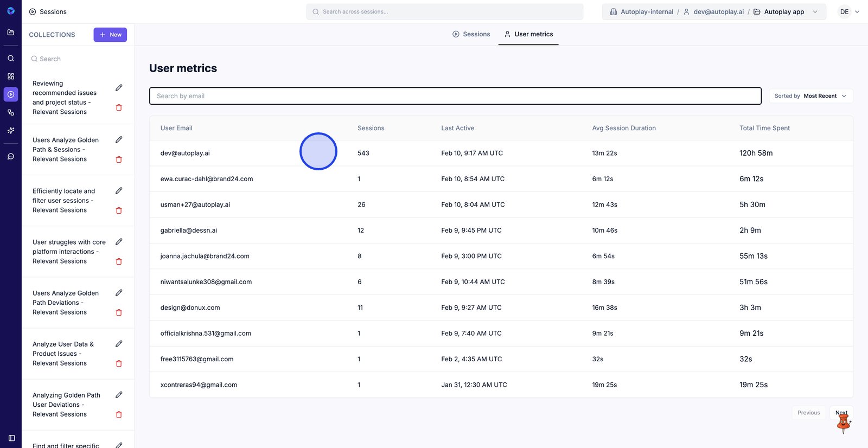The height and width of the screenshot is (448, 868).
Task: Delete the 'Efficiently locate and filter' collection
Action: click(119, 210)
